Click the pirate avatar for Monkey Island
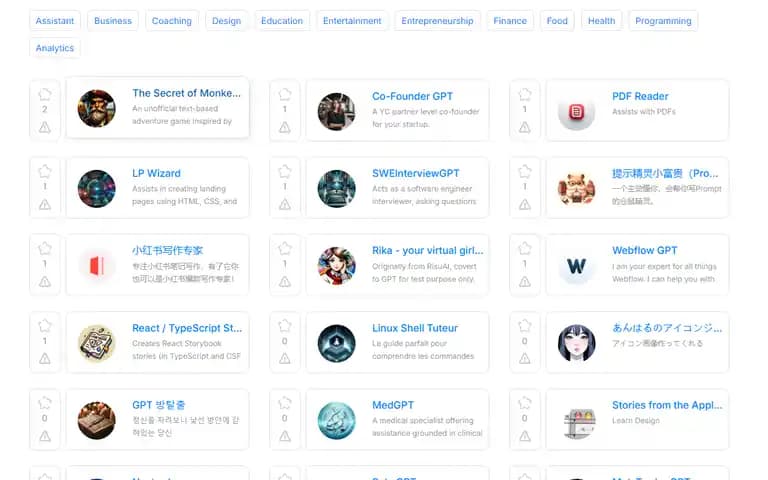Image resolution: width=768 pixels, height=480 pixels. tap(96, 108)
